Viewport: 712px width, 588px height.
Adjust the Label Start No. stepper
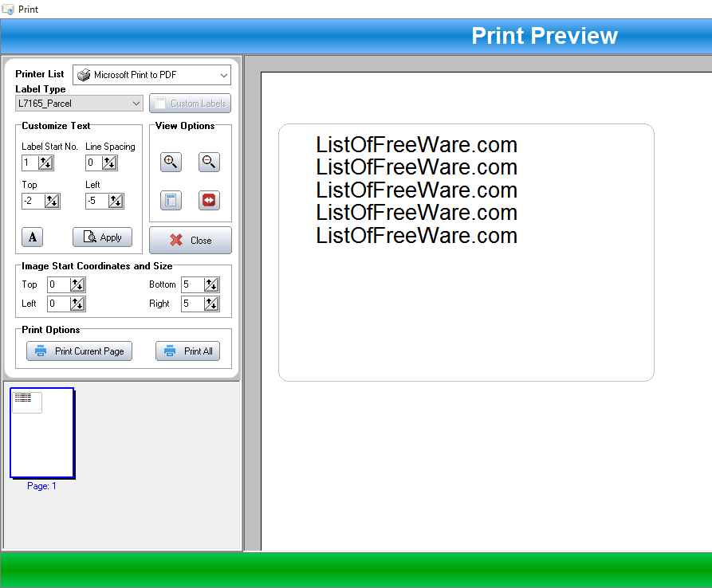coord(45,163)
